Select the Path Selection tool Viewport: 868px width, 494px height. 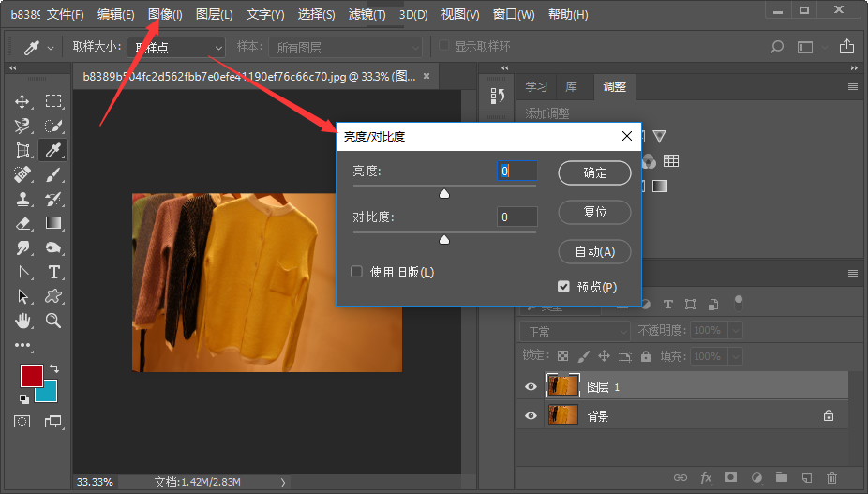pos(22,296)
